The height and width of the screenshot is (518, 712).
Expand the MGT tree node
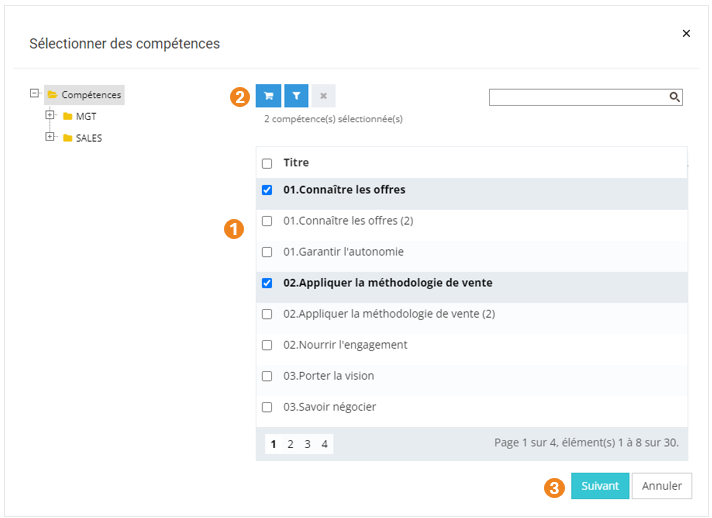click(49, 116)
